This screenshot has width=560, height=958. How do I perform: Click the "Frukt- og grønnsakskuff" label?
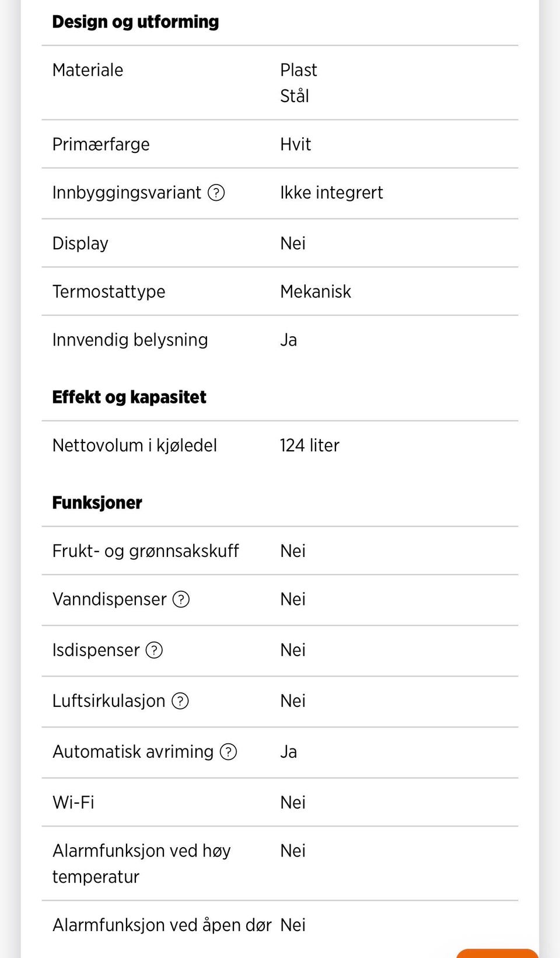coord(145,551)
